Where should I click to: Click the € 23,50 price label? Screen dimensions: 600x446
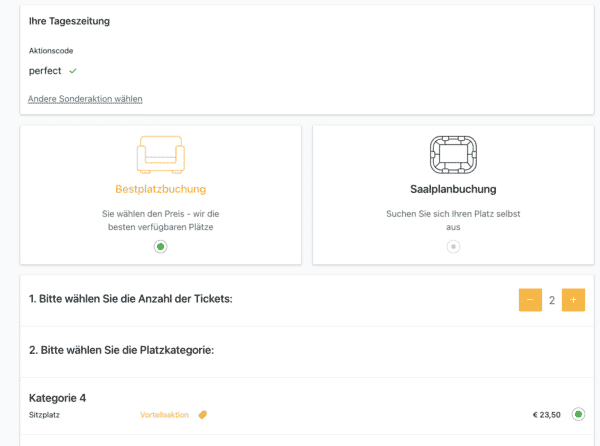click(x=546, y=415)
